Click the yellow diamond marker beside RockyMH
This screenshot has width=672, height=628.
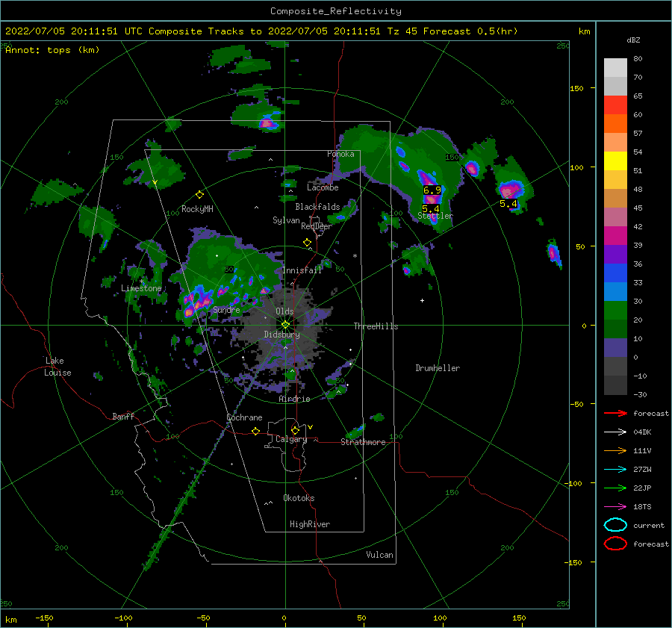[x=199, y=195]
